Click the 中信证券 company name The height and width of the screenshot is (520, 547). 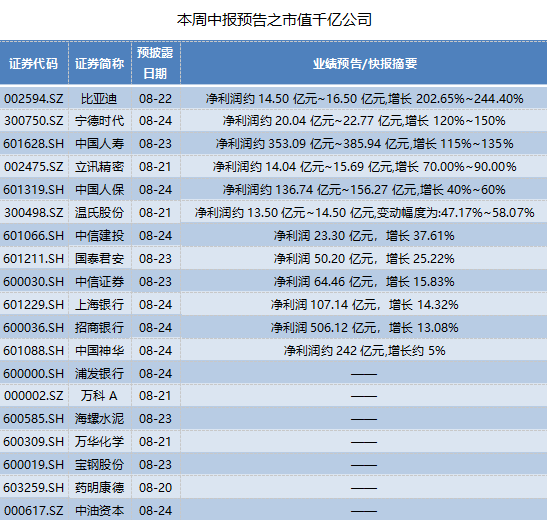(100, 282)
